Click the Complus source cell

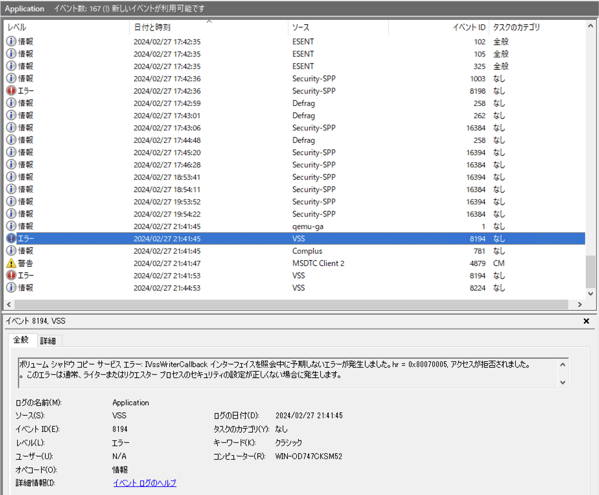(307, 251)
